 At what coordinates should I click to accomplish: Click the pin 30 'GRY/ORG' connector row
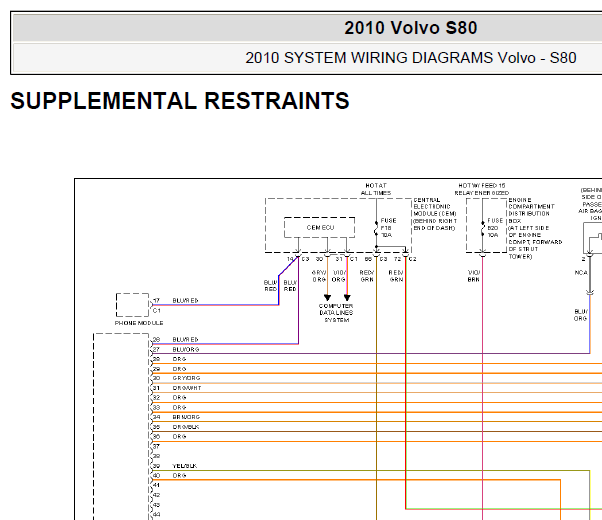pos(177,378)
